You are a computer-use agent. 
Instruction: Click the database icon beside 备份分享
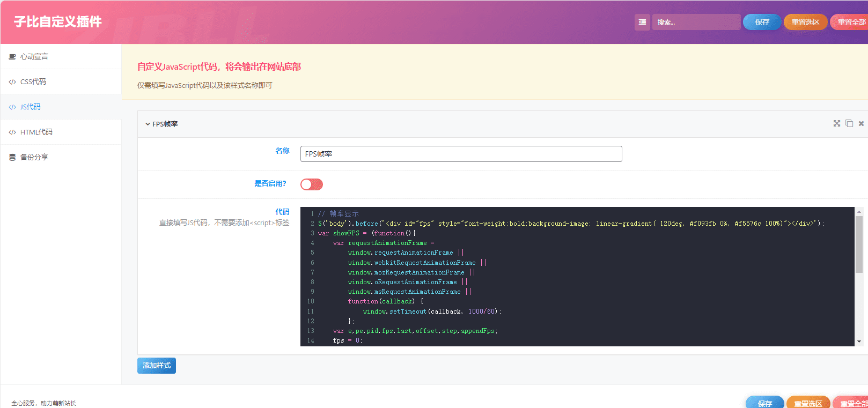(x=12, y=157)
